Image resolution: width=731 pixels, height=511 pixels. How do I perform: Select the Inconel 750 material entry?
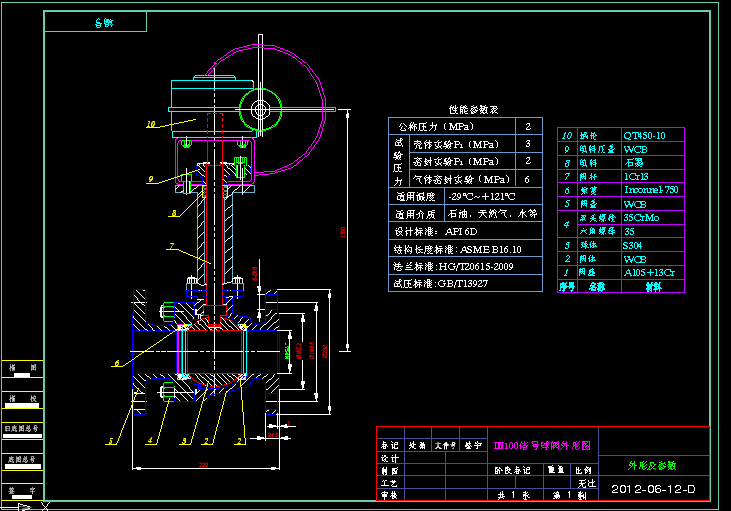653,190
